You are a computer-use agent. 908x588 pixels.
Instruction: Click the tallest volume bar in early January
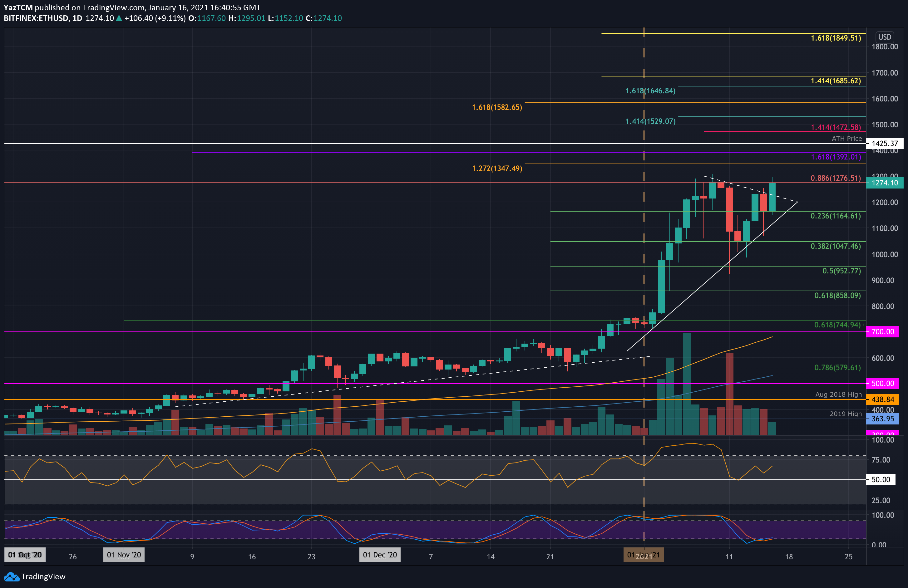pyautogui.click(x=687, y=384)
